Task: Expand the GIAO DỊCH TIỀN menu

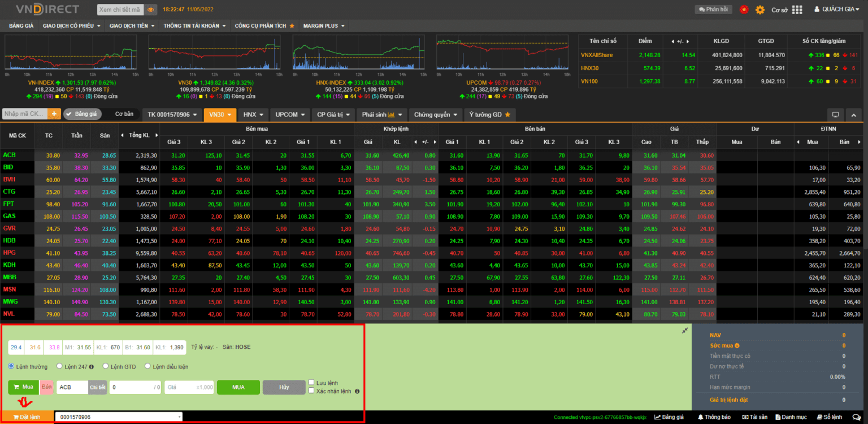Action: (132, 25)
